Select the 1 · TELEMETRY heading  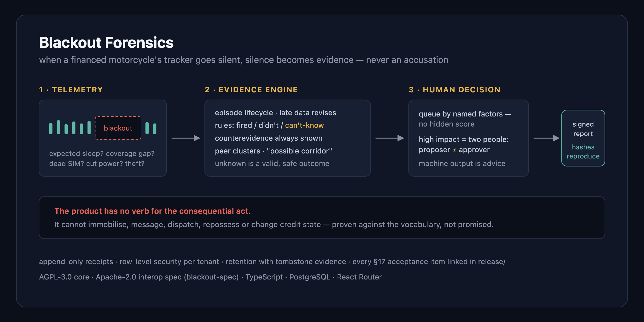tap(71, 90)
